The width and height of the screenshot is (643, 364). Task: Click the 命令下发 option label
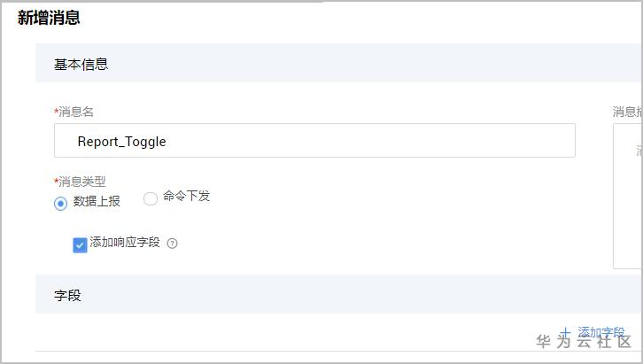click(x=186, y=196)
